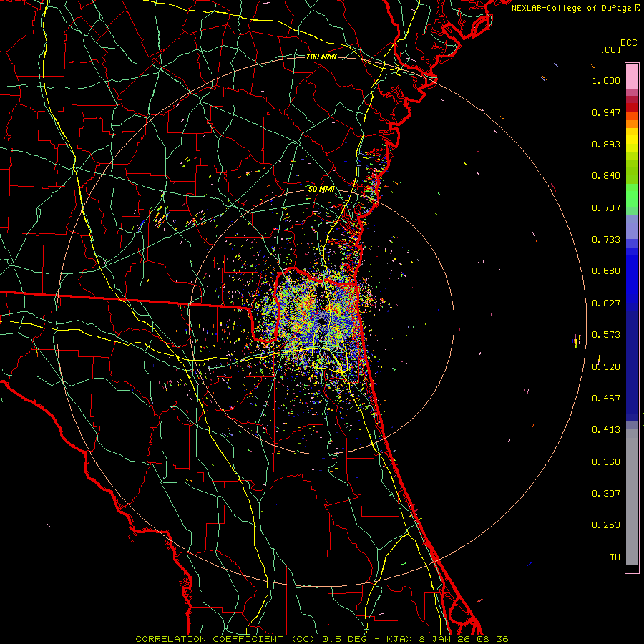Screen dimensions: 644x644
Task: Click the 0.573 color scale value
Action: pos(606,335)
